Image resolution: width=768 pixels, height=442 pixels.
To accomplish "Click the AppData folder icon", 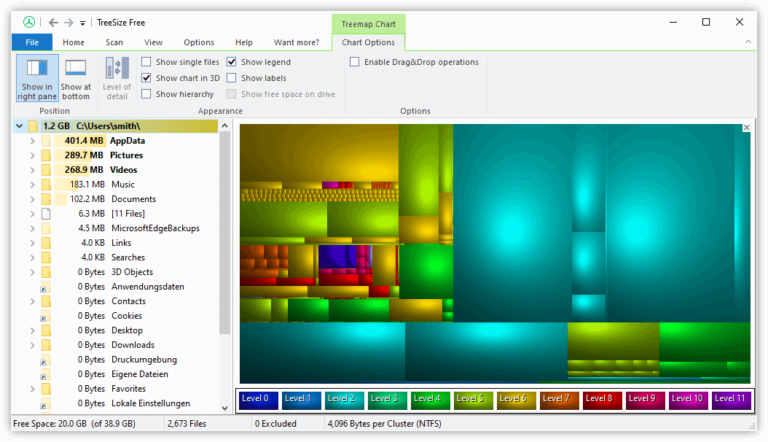I will (46, 141).
